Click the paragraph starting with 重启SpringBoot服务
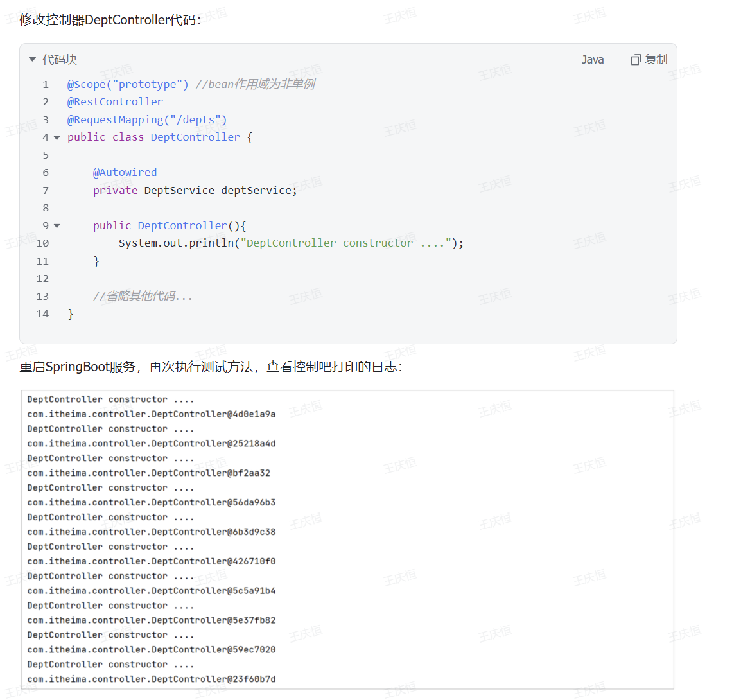The height and width of the screenshot is (700, 750). pyautogui.click(x=211, y=367)
